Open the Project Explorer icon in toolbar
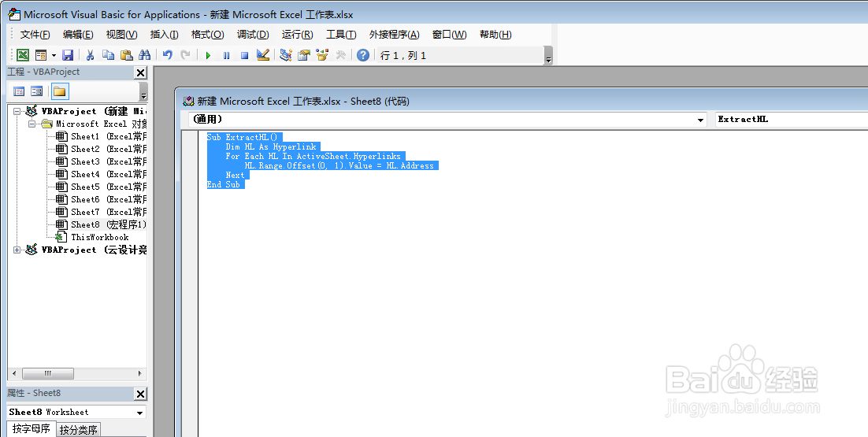 click(286, 55)
